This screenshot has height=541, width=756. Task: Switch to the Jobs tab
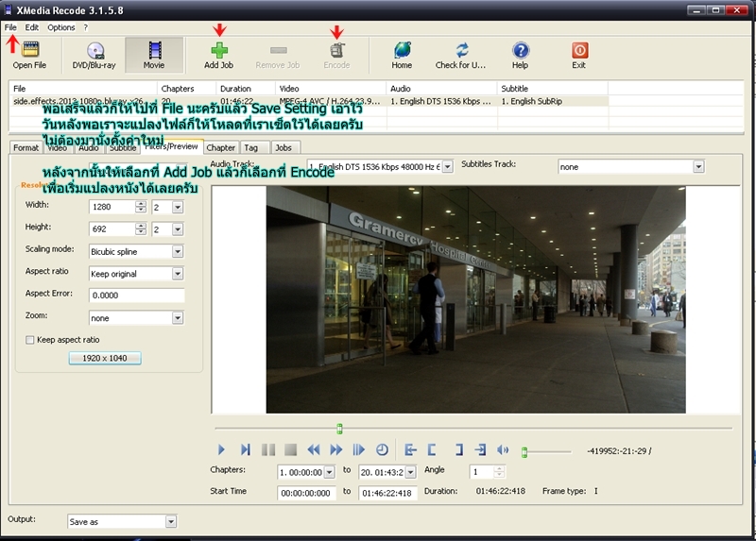pos(283,147)
